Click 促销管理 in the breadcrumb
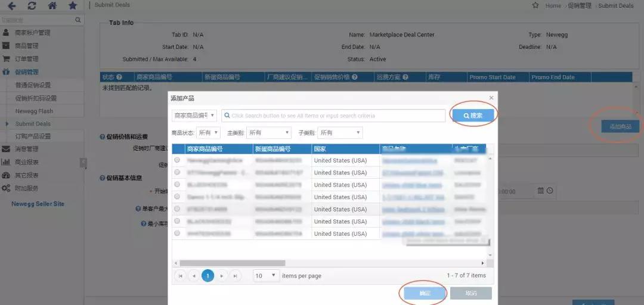Viewport: 644px width, 305px height. 580,6
